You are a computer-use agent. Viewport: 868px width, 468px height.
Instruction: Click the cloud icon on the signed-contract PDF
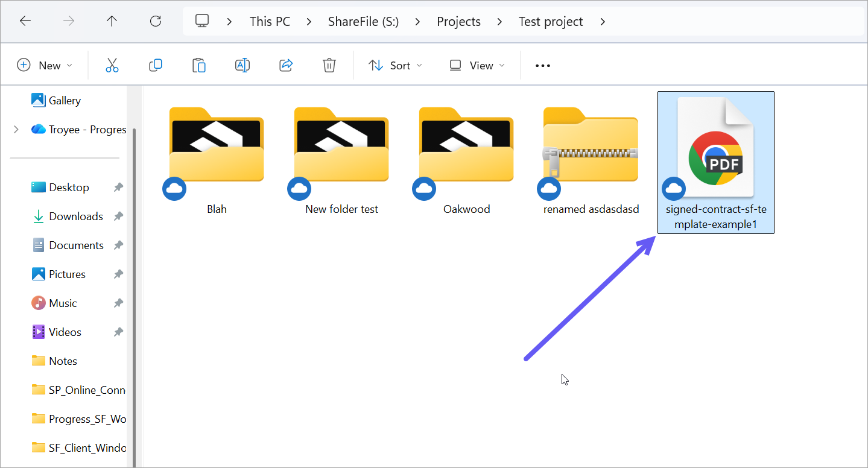(x=673, y=188)
